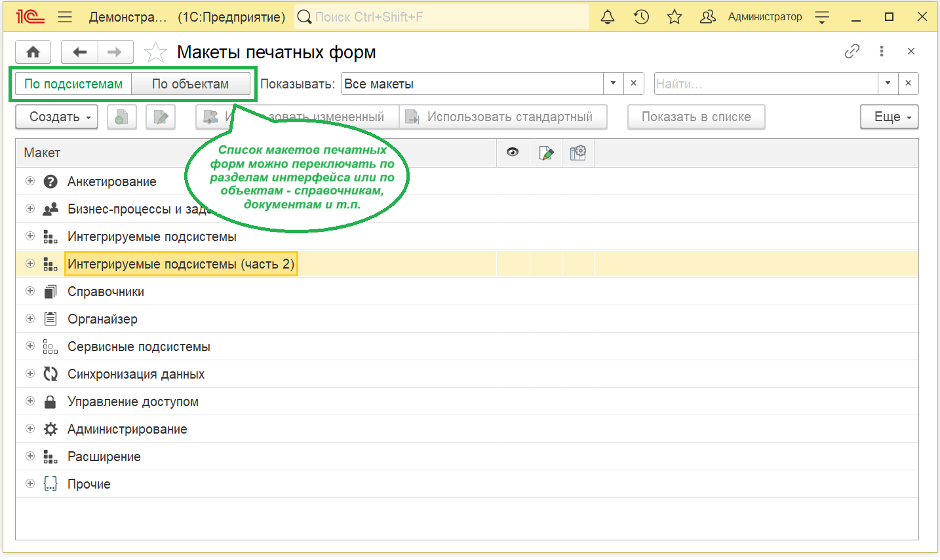Click the Показать в списке button
The image size is (940, 560).
click(x=695, y=117)
